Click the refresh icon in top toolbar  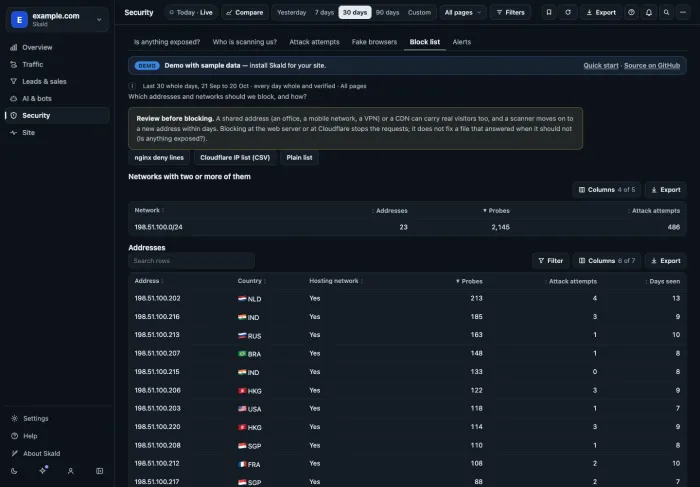point(568,12)
